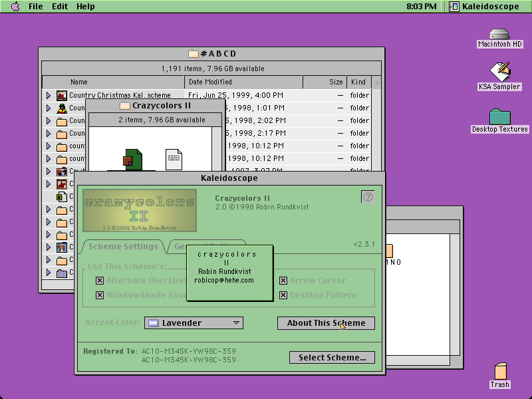This screenshot has height=399, width=532.
Task: Switch to the Scheme Settings tab
Action: coord(123,247)
